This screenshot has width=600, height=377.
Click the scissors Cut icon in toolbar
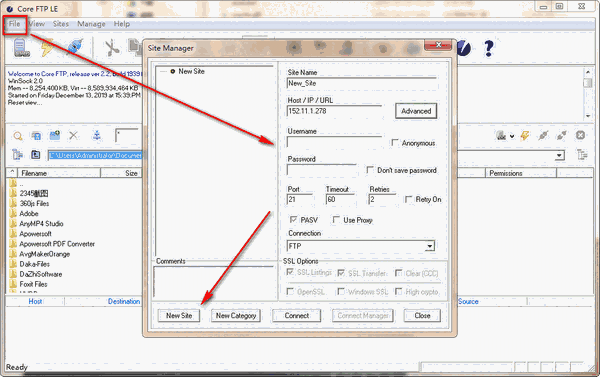click(112, 48)
